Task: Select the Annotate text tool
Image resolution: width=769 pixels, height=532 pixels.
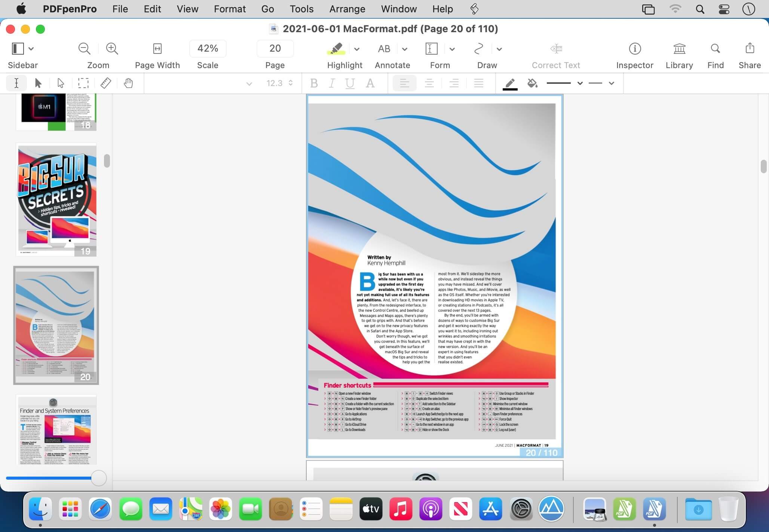Action: pos(384,49)
